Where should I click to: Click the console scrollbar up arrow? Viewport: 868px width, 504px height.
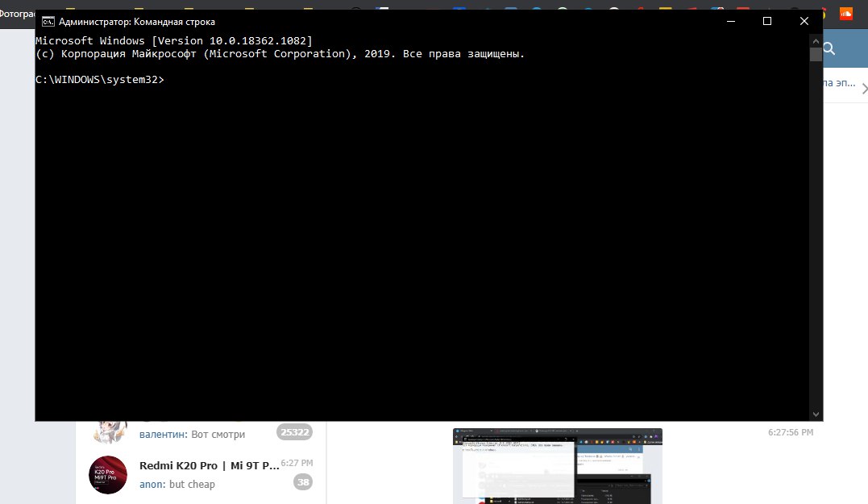click(816, 41)
